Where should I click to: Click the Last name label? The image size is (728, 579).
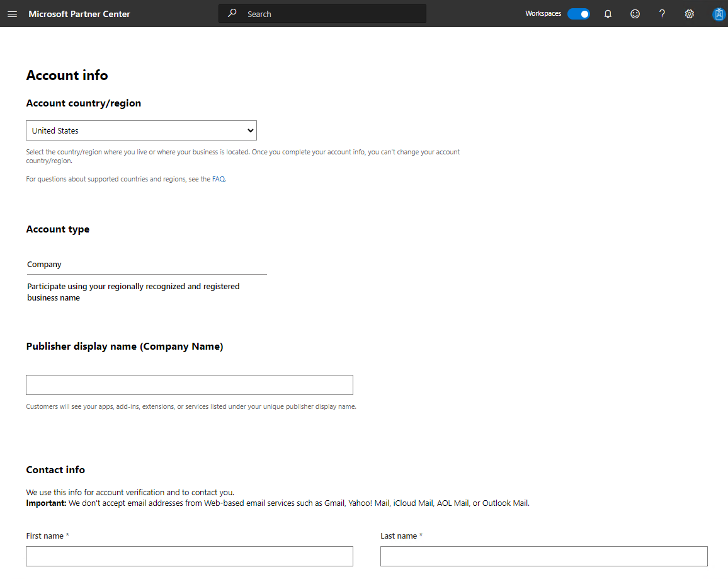tap(399, 536)
